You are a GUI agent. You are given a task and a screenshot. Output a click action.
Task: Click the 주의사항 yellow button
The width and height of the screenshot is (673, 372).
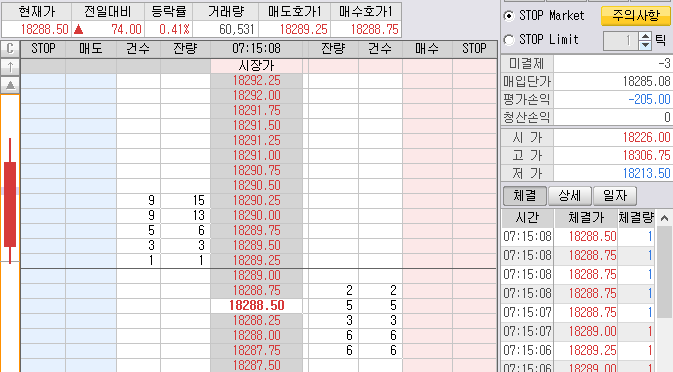636,16
